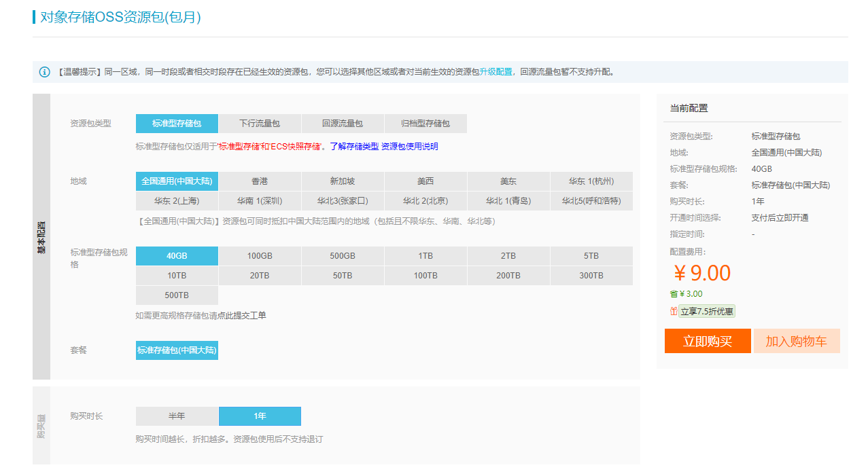
Task: Select 回源流量包 resource package type
Action: pyautogui.click(x=343, y=124)
